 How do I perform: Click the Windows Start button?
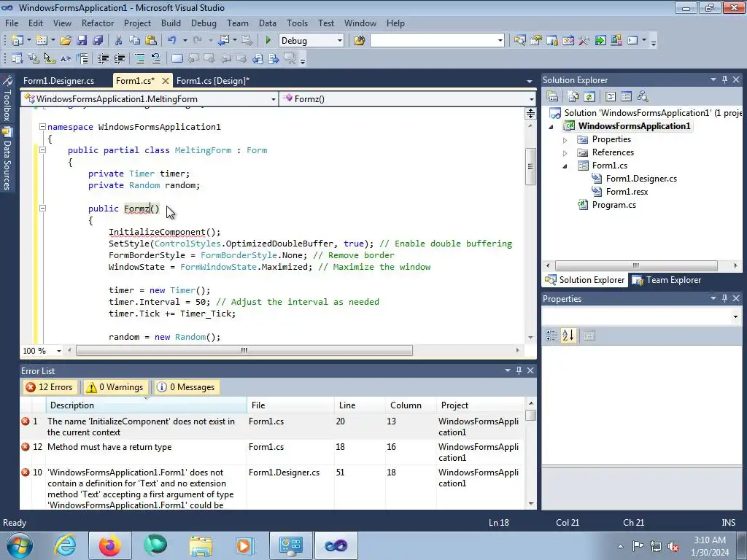pyautogui.click(x=18, y=545)
